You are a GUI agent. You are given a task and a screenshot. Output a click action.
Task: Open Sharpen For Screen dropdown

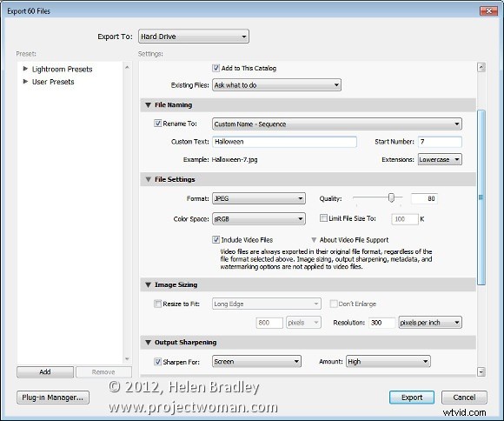[256, 362]
